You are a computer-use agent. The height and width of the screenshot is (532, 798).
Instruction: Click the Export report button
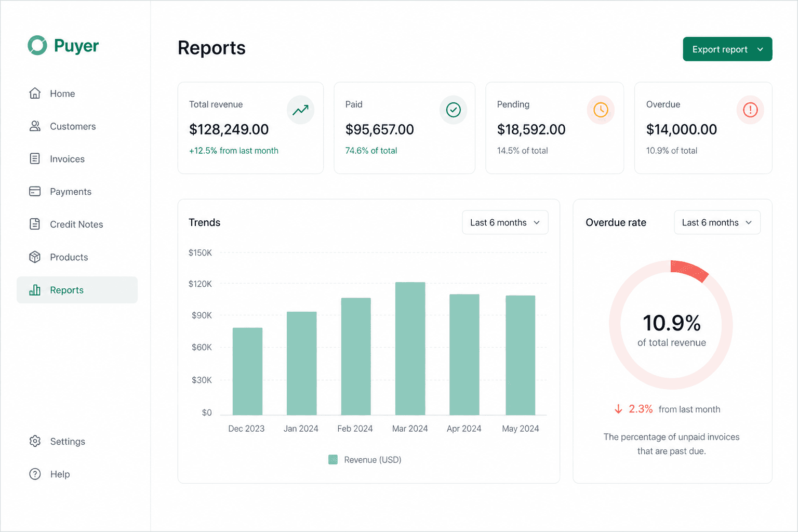pyautogui.click(x=727, y=49)
